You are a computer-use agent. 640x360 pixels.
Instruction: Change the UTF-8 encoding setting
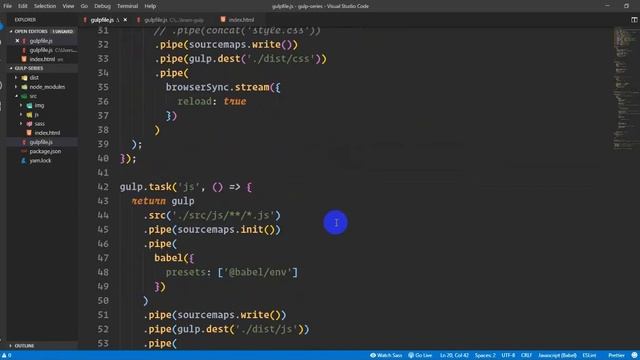(x=508, y=356)
